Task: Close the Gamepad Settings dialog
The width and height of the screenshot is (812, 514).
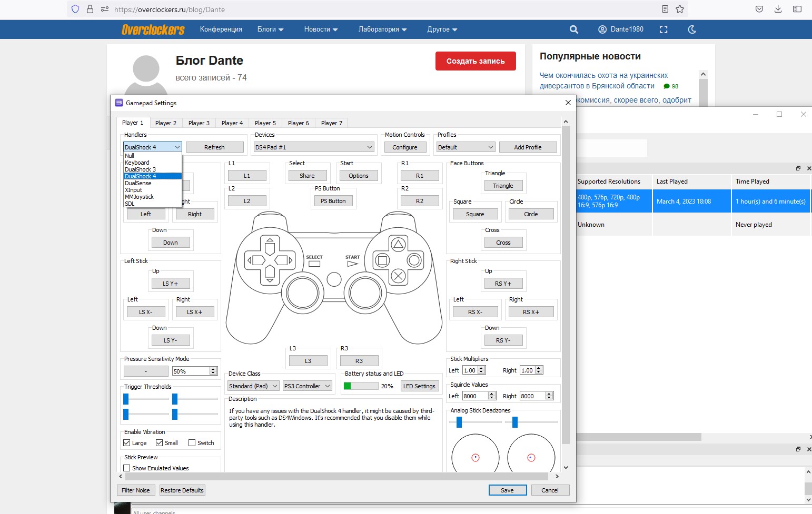Action: 568,103
